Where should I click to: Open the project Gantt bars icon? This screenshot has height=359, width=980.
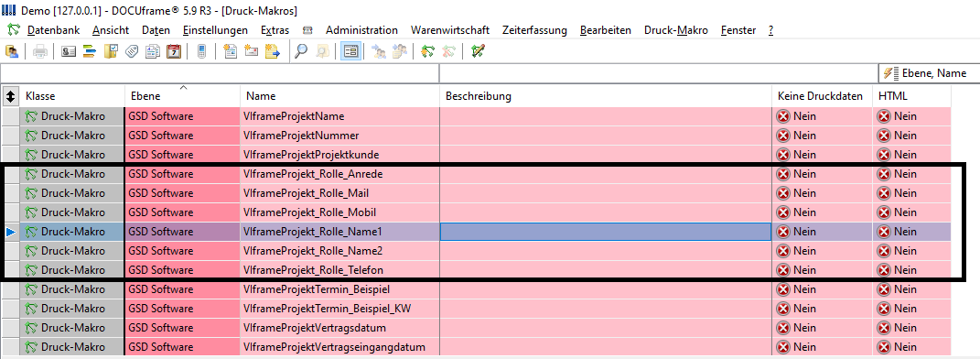click(90, 52)
